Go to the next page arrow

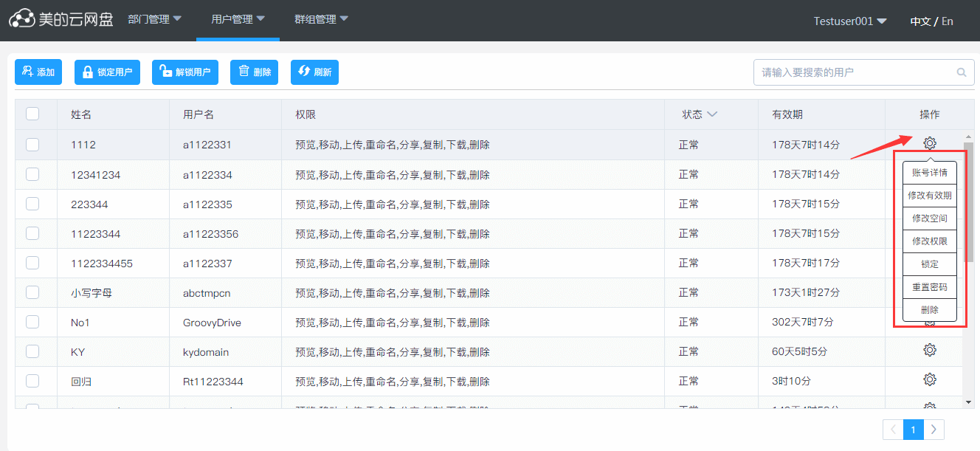point(934,430)
